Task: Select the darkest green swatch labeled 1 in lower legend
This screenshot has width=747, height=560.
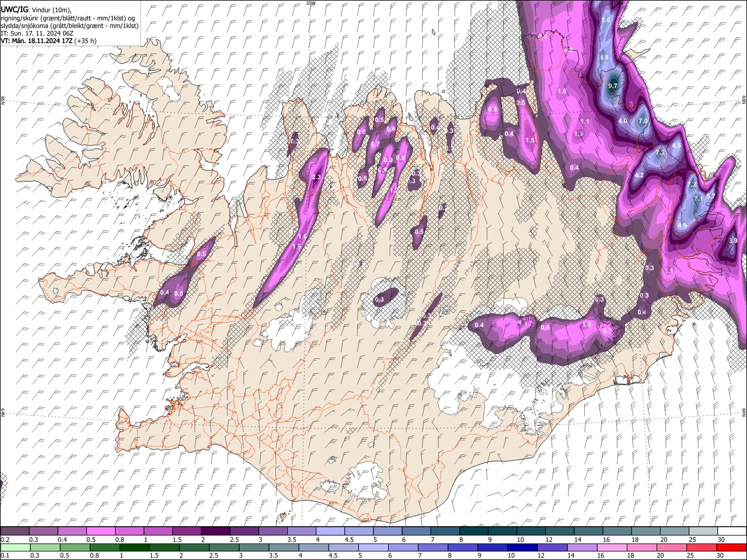Action: tap(134, 547)
